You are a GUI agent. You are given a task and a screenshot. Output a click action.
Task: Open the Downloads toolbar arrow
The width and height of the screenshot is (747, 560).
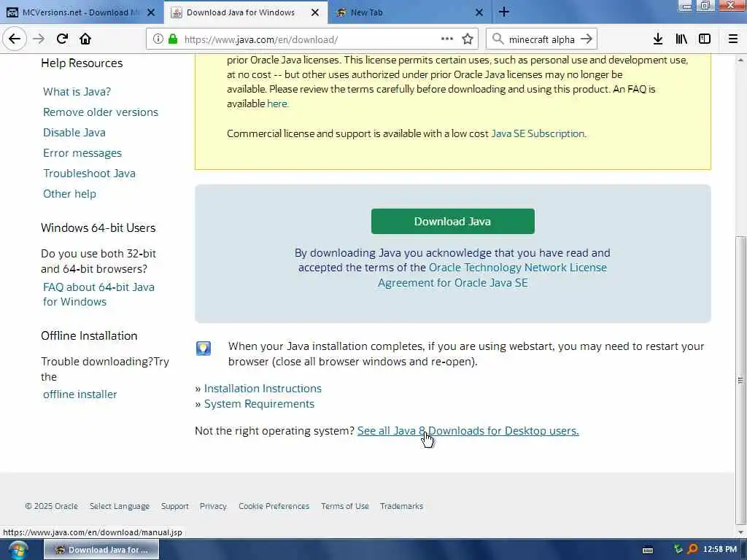[x=658, y=39]
